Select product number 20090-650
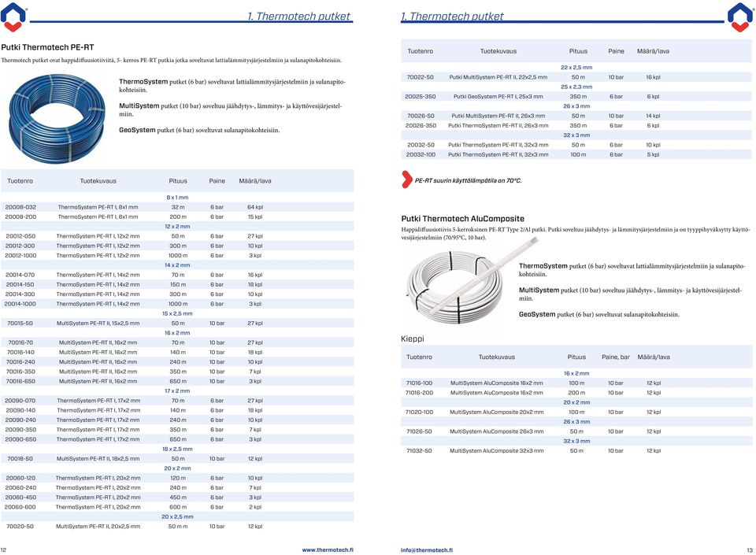Image resolution: width=756 pixels, height=555 pixels. tap(20, 439)
